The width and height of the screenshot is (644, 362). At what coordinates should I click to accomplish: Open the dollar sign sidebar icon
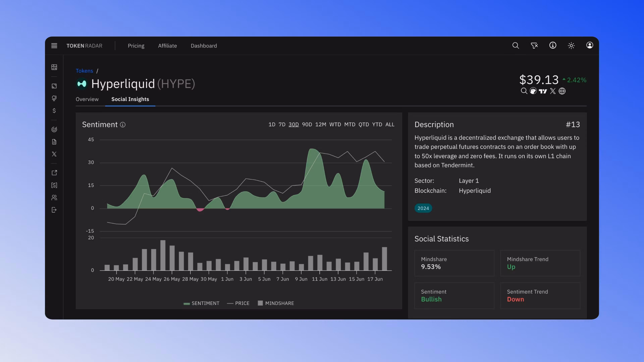click(54, 110)
